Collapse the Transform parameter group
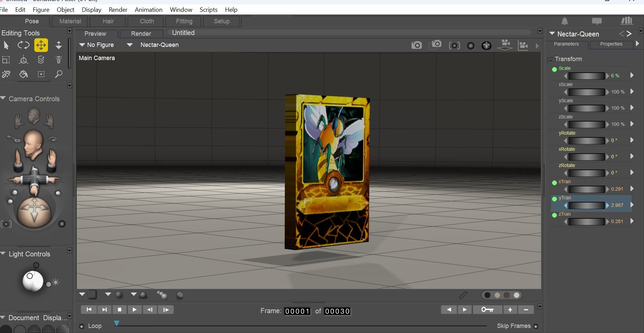Screen dimensions: 644x333 (550, 60)
